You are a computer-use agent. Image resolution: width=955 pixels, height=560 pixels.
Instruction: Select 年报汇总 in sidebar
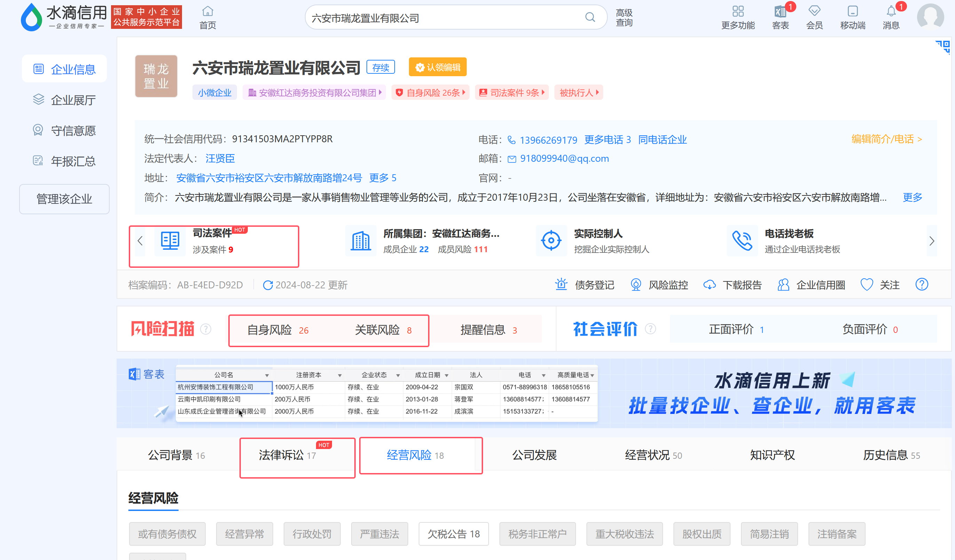click(64, 161)
